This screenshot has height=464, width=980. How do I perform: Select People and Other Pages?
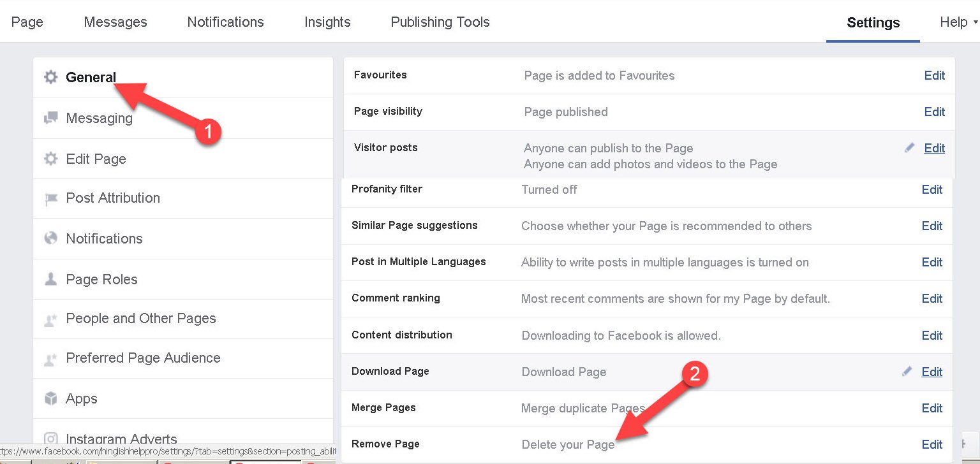[140, 319]
